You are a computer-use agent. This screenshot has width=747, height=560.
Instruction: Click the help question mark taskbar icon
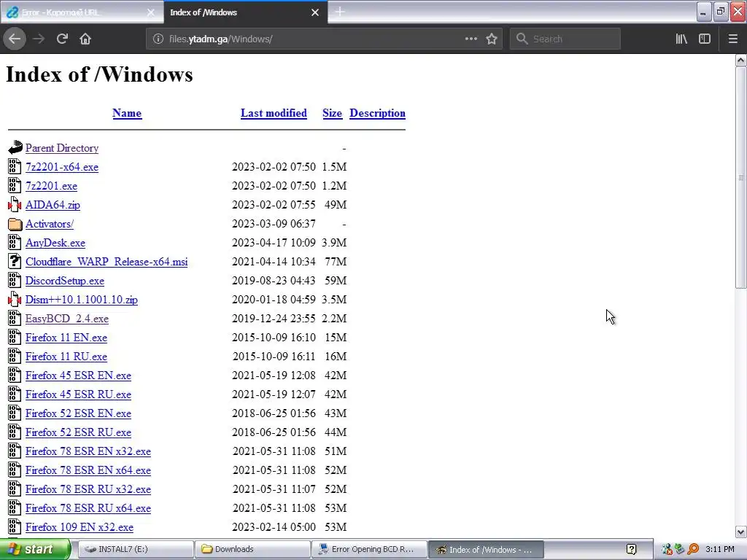point(631,550)
